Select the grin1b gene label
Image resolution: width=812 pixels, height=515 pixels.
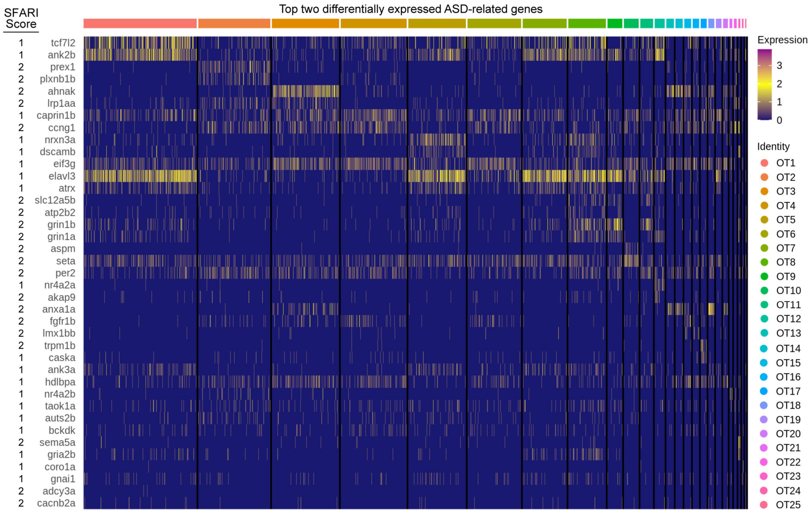click(x=61, y=224)
